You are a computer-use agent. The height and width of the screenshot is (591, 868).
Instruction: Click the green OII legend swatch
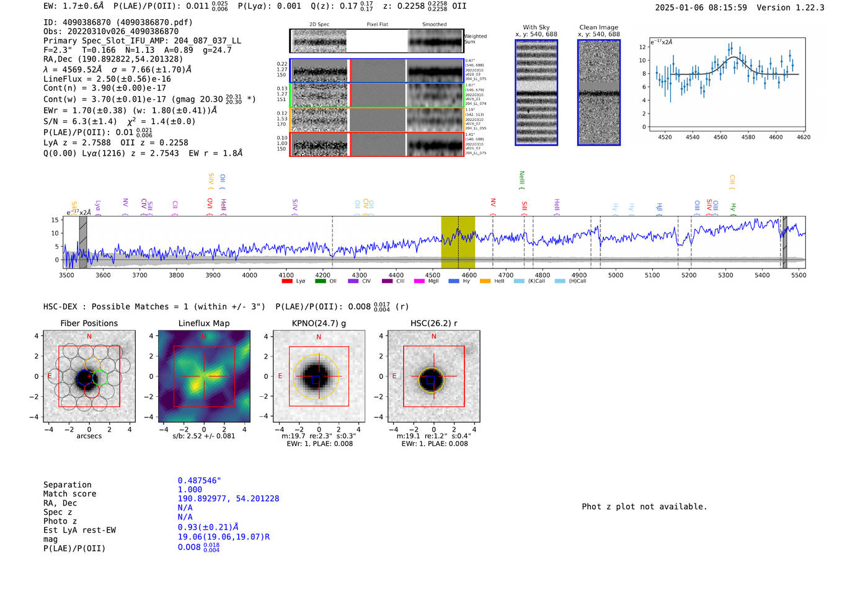point(320,282)
